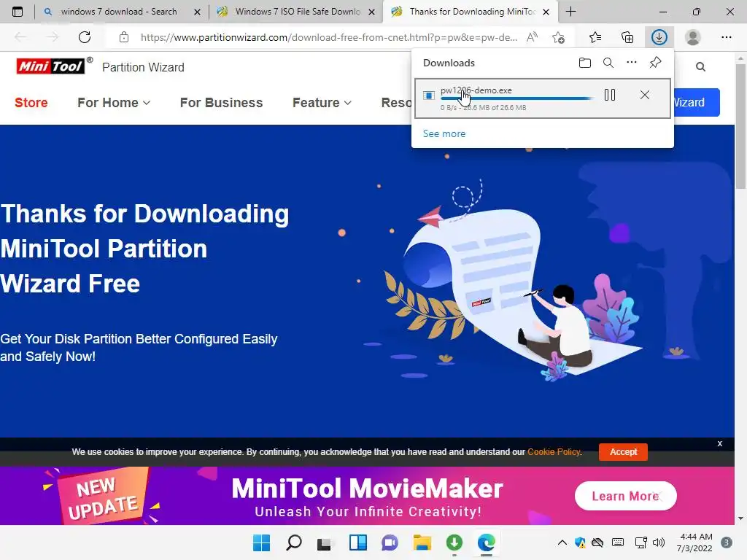Select Thanks for Downloading MiniTool tab
The width and height of the screenshot is (747, 560).
click(472, 12)
